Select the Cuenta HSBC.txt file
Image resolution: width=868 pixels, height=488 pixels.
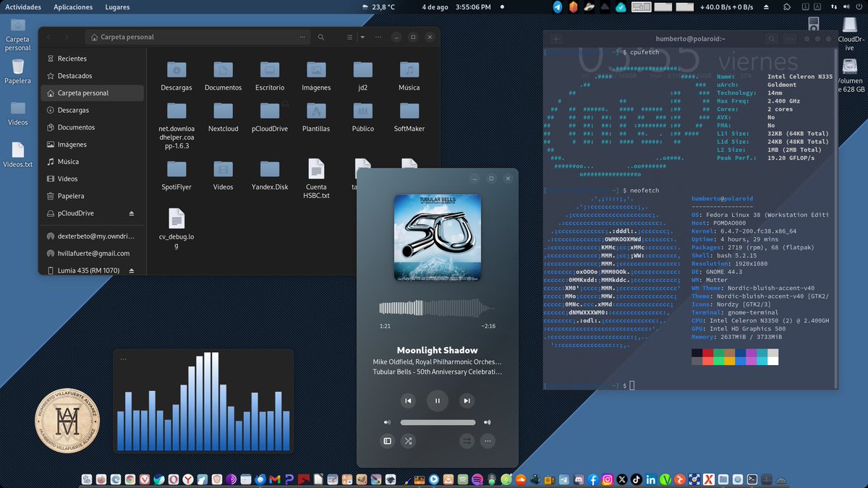coord(316,179)
